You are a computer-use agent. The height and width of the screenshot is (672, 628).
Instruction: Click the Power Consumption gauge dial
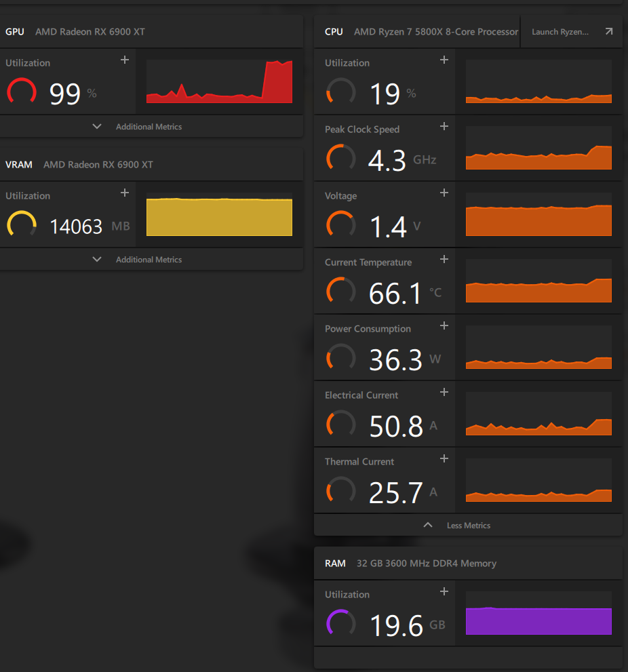tap(341, 357)
